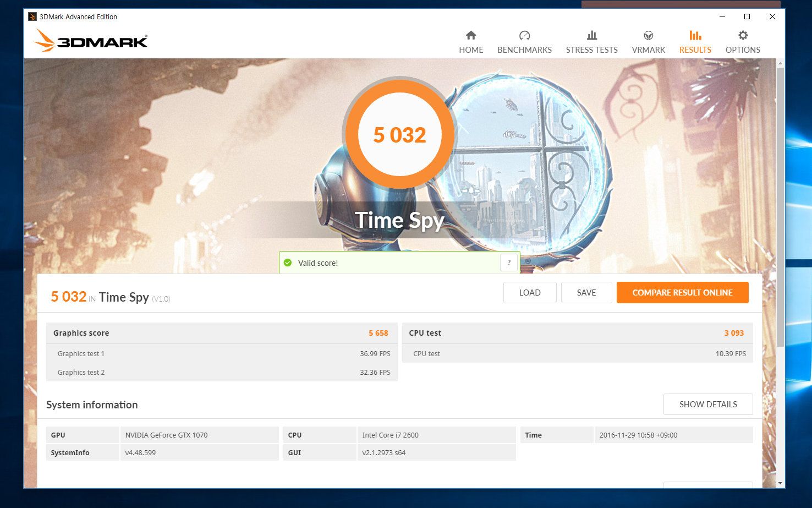Click the scrollbar up arrow
Screen dimensions: 812x508
tap(780, 64)
